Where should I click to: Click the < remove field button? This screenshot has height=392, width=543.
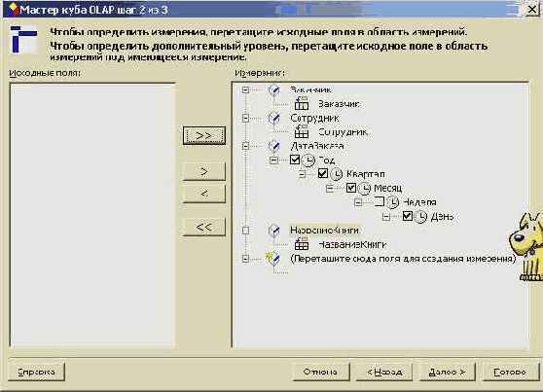(x=204, y=194)
